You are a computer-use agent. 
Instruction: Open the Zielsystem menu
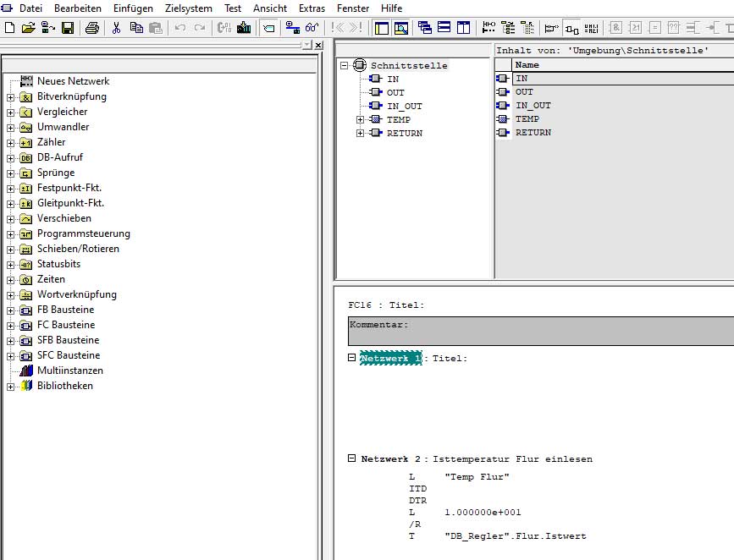click(188, 8)
